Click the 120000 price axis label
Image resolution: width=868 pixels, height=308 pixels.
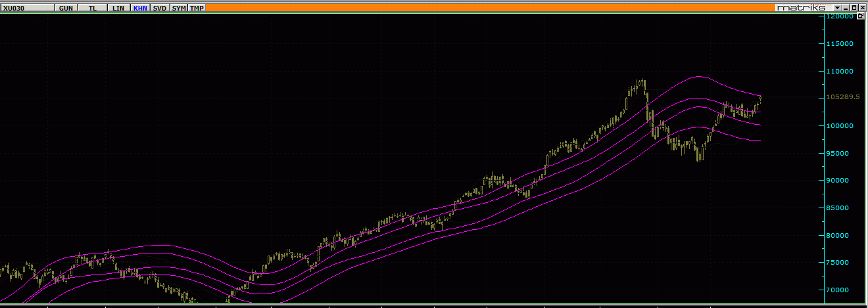(x=840, y=16)
